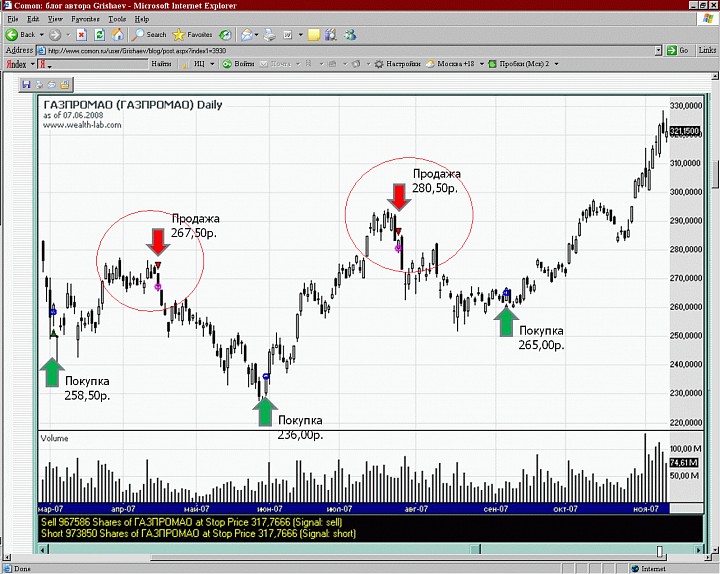Viewport: 720px width, 574px height.
Task: Expand the Москва +18 weather dropdown arrow
Action: pos(482,64)
